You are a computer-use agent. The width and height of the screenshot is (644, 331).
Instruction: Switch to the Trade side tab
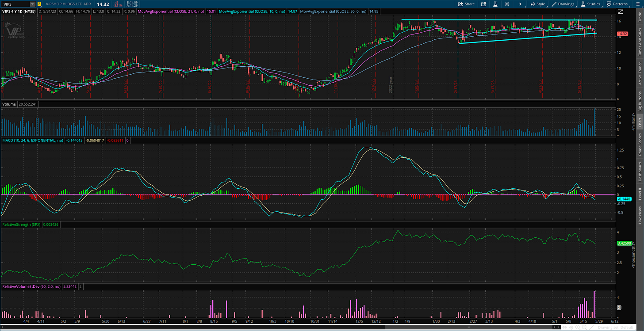640,16
